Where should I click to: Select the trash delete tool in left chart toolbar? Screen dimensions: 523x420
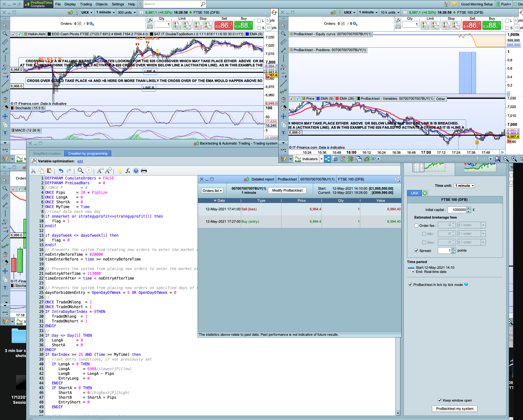pos(5,100)
